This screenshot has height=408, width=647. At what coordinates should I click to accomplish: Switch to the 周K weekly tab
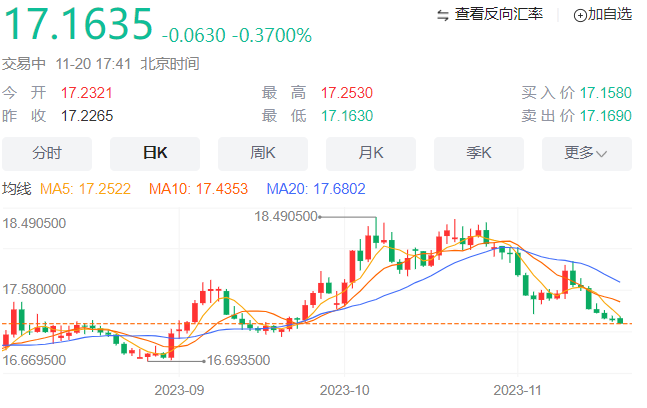pos(262,153)
